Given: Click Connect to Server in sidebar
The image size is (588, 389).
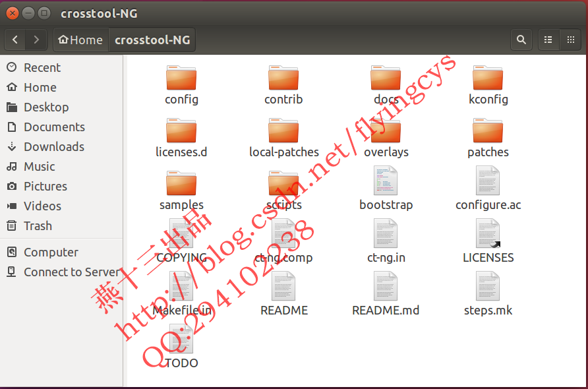Looking at the screenshot, I should coord(61,272).
